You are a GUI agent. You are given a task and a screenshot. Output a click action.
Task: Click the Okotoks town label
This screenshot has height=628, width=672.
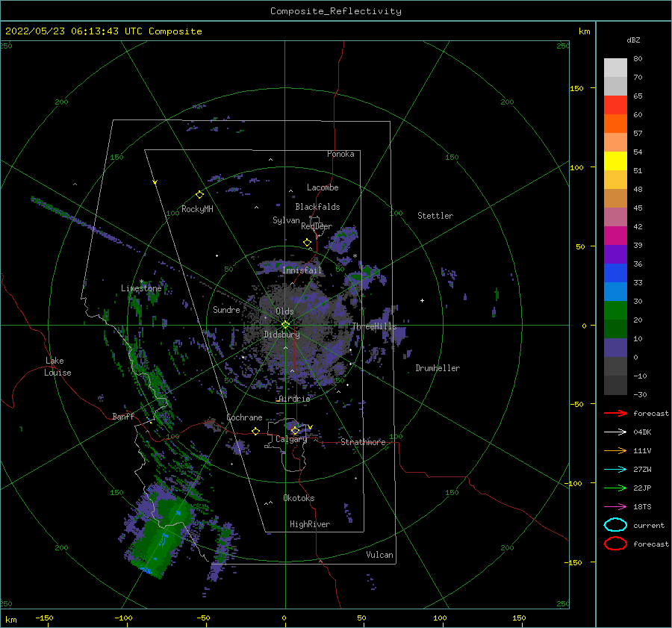299,498
